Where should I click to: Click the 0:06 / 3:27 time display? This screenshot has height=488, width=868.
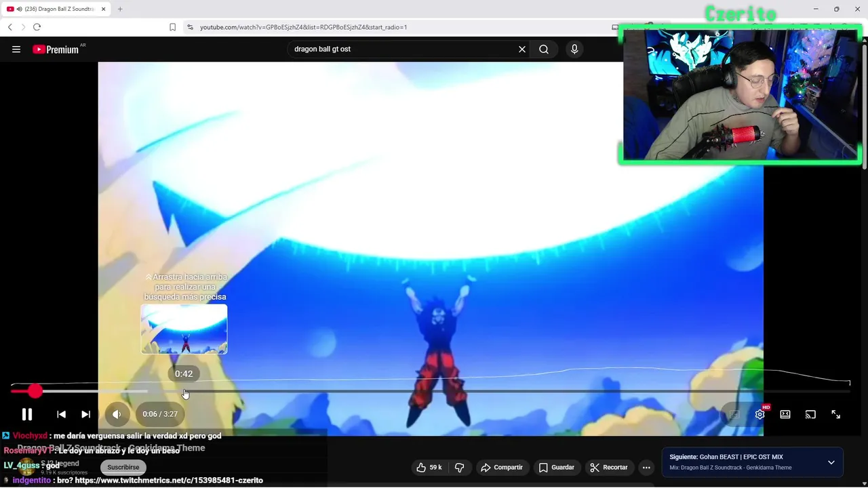coord(160,414)
